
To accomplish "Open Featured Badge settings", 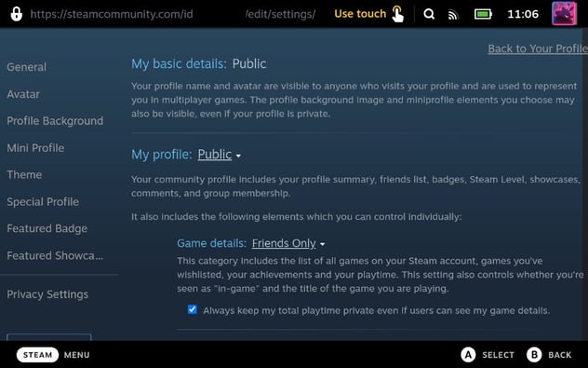I will click(x=47, y=228).
